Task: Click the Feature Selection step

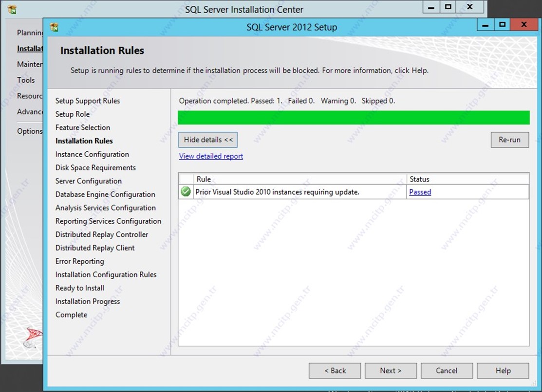Action: pos(83,127)
